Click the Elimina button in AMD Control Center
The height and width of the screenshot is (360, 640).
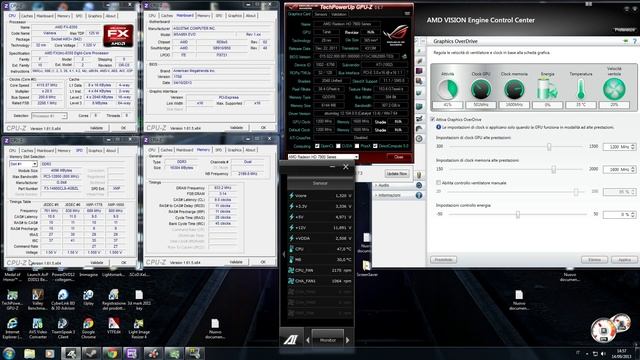pos(594,260)
